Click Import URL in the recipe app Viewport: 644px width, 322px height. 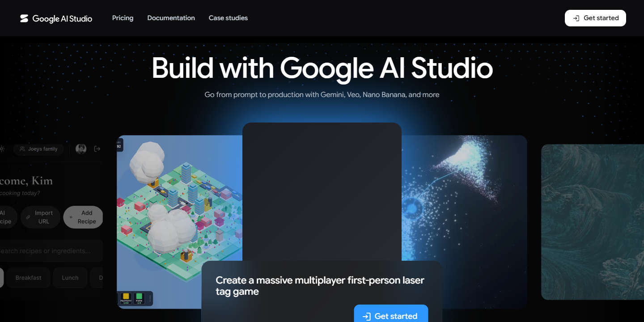[40, 217]
